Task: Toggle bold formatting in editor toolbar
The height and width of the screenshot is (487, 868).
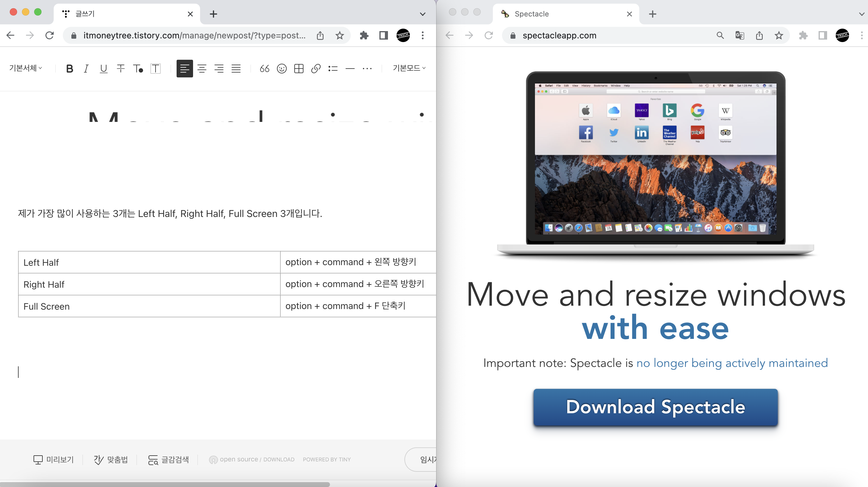Action: 70,69
